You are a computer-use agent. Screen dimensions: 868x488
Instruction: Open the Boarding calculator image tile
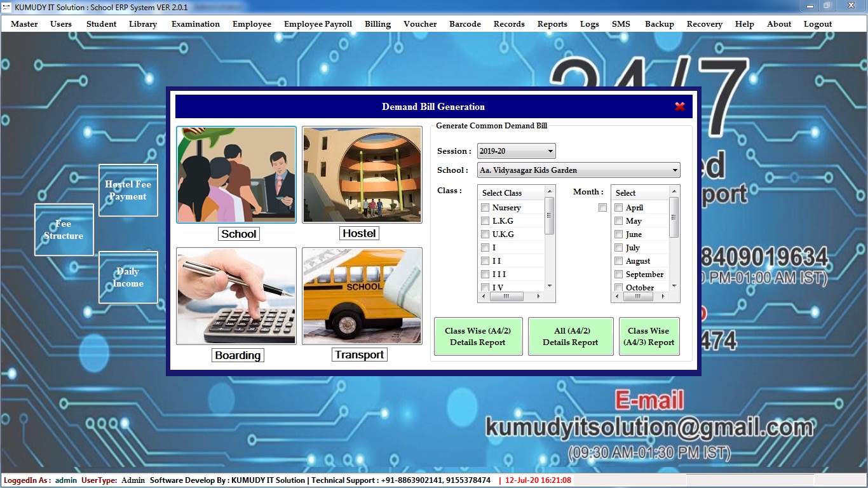click(236, 296)
